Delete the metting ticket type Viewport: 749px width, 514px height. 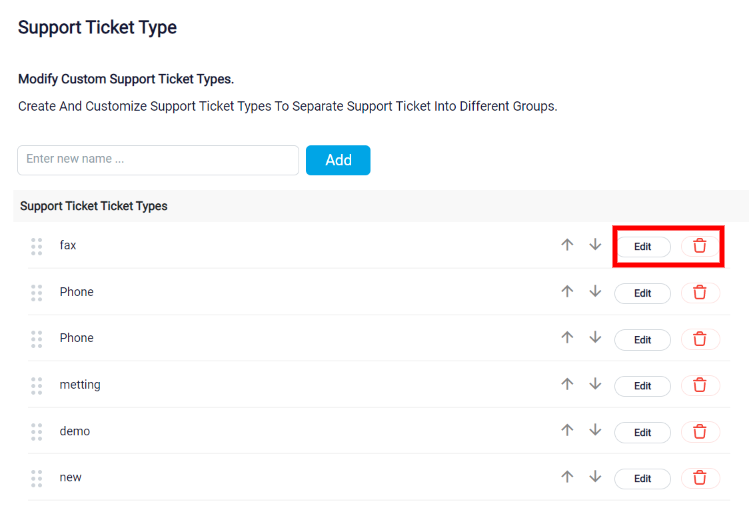click(700, 385)
